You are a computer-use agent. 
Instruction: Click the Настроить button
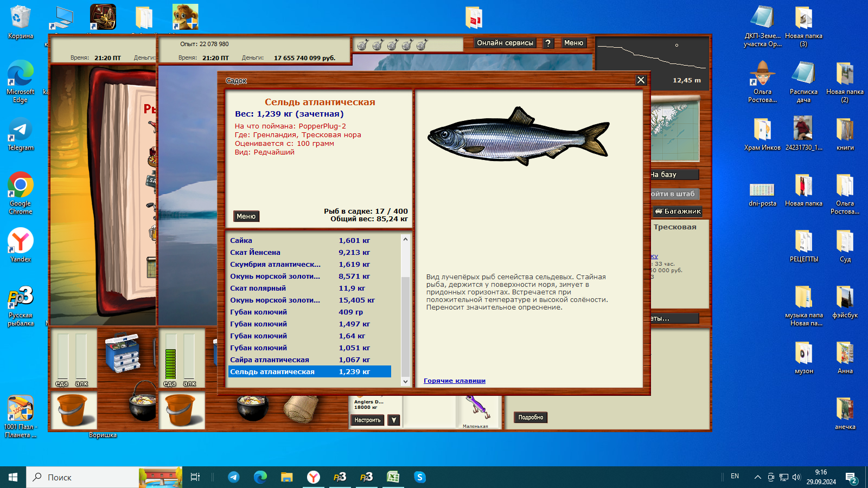coord(367,420)
